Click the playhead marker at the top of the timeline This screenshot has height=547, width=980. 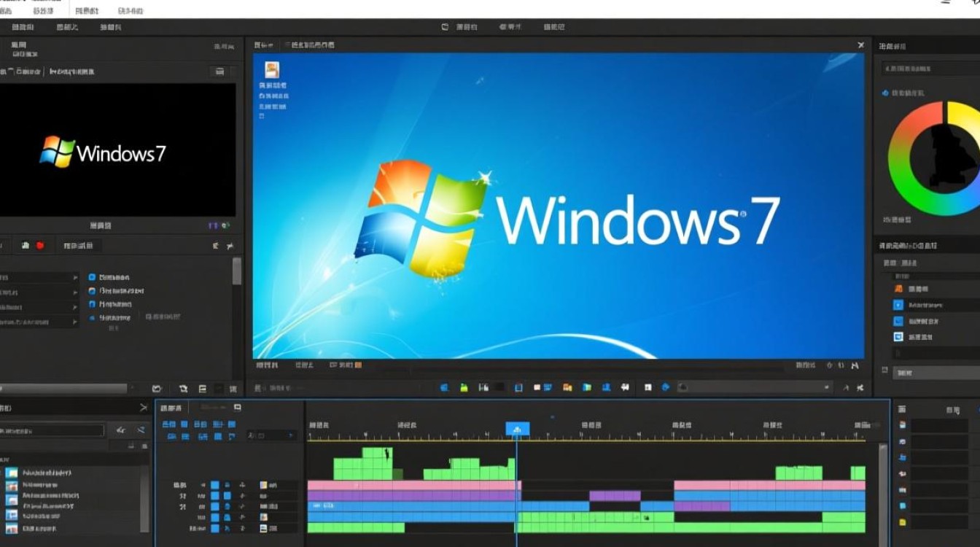[x=518, y=429]
